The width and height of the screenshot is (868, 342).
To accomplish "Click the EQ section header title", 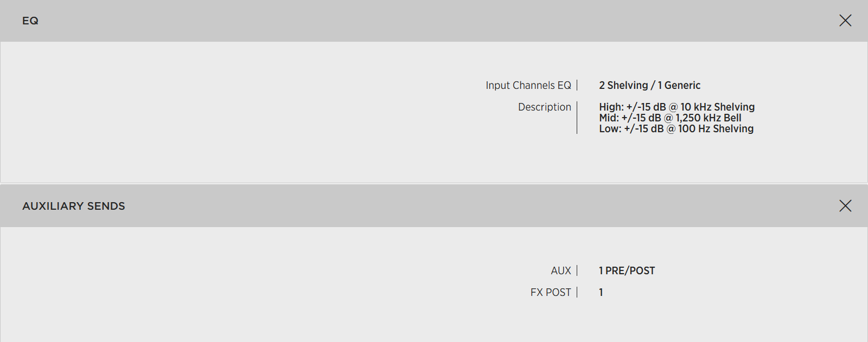I will pyautogui.click(x=30, y=21).
